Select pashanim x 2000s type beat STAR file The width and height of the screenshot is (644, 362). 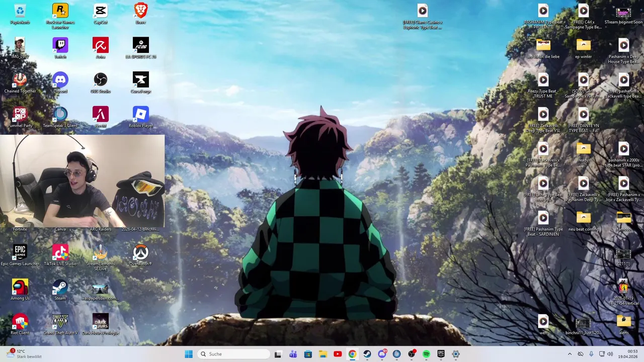pyautogui.click(x=623, y=154)
